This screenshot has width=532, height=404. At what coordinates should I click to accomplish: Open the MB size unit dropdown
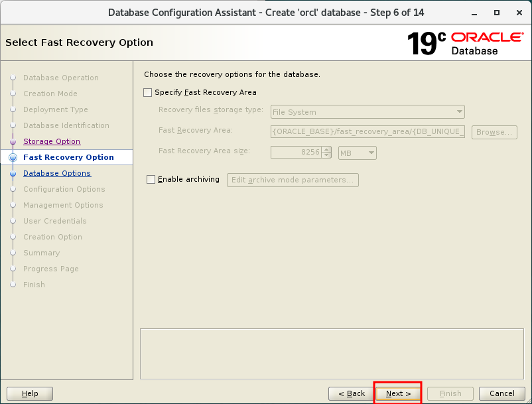[x=358, y=153]
